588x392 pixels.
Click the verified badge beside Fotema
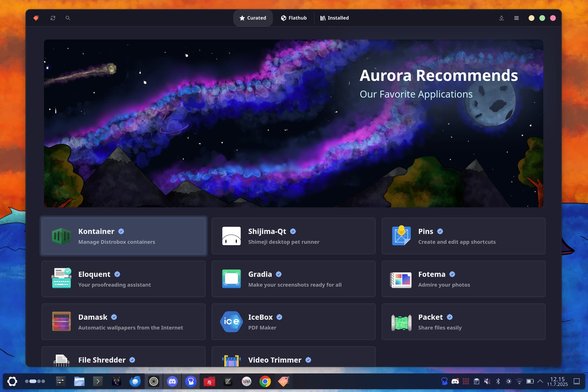tap(452, 274)
